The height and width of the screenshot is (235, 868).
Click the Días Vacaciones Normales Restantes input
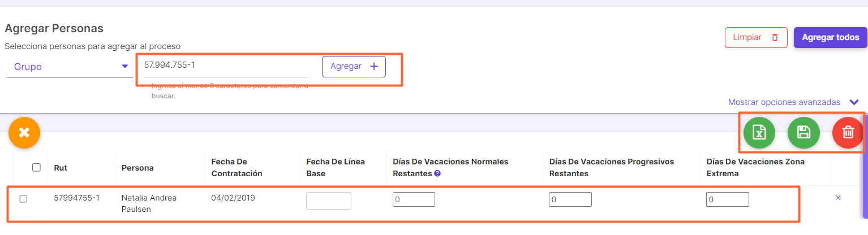[x=414, y=199]
